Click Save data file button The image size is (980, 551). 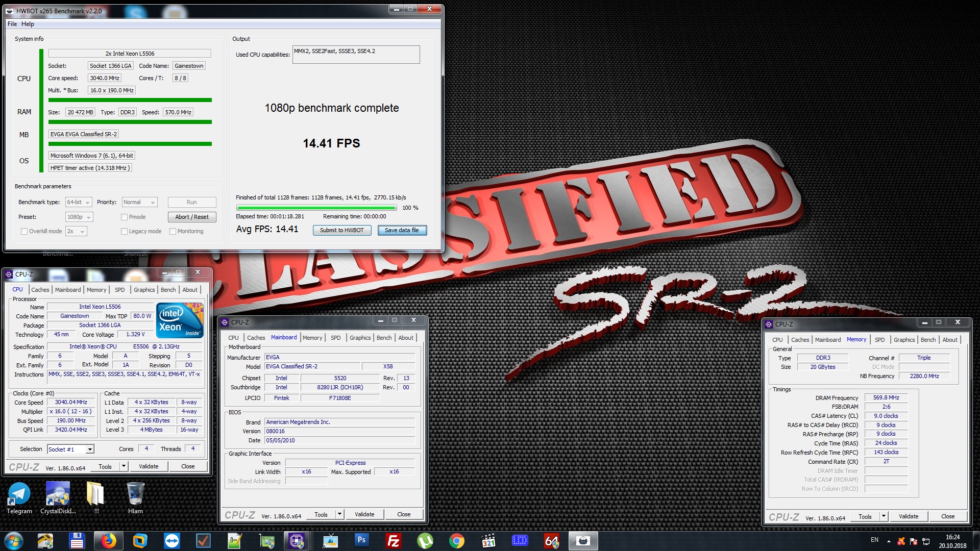402,230
